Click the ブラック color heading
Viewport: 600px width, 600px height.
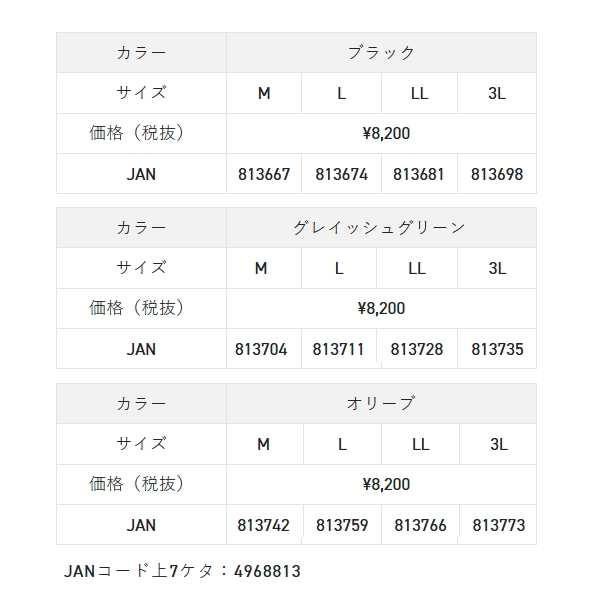pos(381,52)
